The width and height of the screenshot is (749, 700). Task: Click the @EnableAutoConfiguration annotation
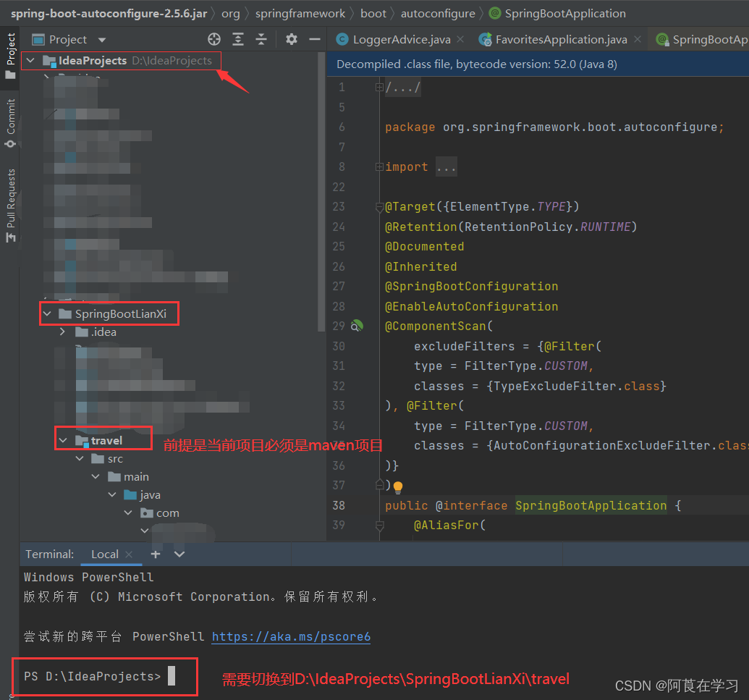click(x=471, y=306)
